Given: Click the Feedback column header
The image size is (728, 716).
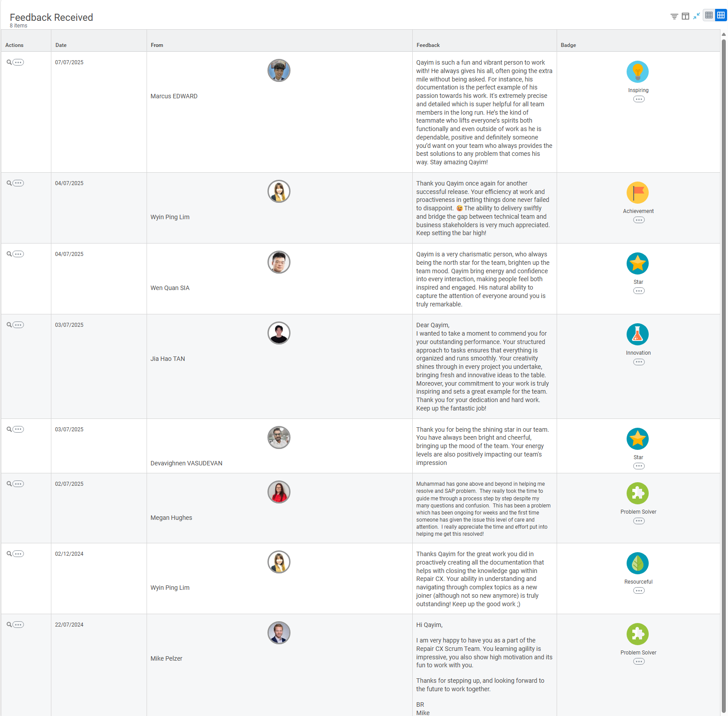Looking at the screenshot, I should click(428, 45).
